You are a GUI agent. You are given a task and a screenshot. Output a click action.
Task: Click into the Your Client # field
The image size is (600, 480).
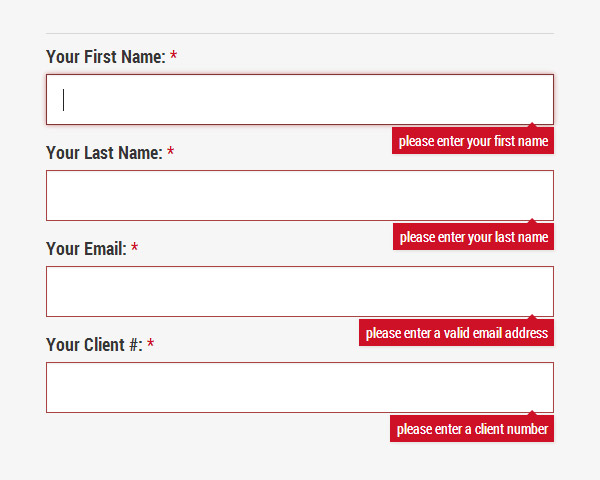[300, 387]
